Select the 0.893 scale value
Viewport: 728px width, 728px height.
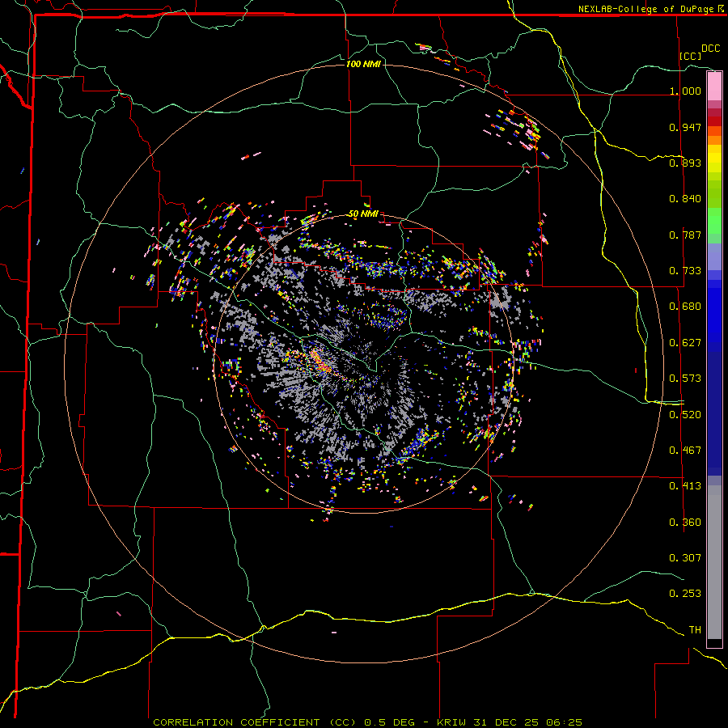tap(685, 163)
